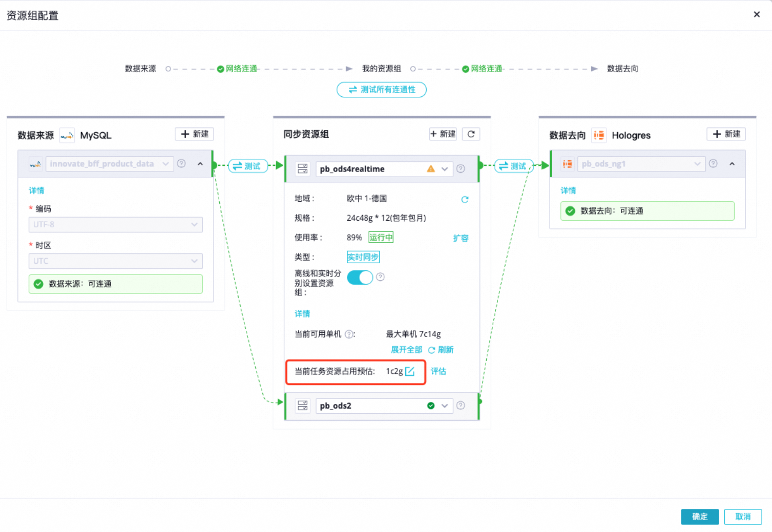Image resolution: width=772 pixels, height=532 pixels.
Task: Open 详情 in the data source panel
Action: coord(36,190)
